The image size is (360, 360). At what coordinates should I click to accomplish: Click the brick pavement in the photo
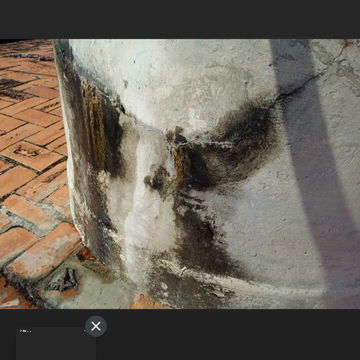tap(32, 160)
